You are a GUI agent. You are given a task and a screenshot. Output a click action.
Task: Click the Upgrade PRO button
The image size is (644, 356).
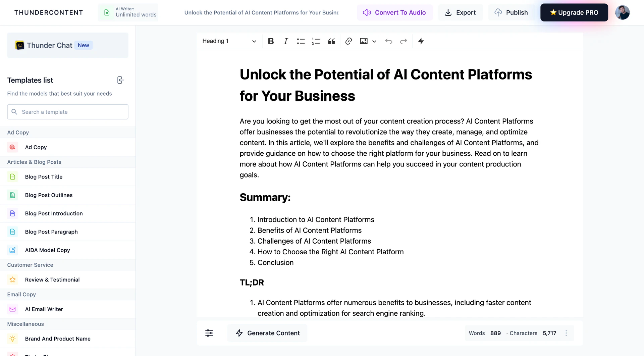(574, 12)
